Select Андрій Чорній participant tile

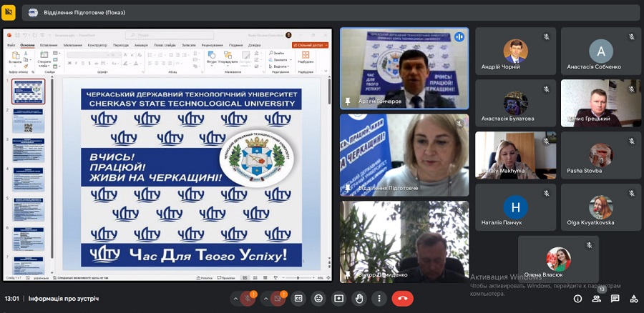pos(515,51)
